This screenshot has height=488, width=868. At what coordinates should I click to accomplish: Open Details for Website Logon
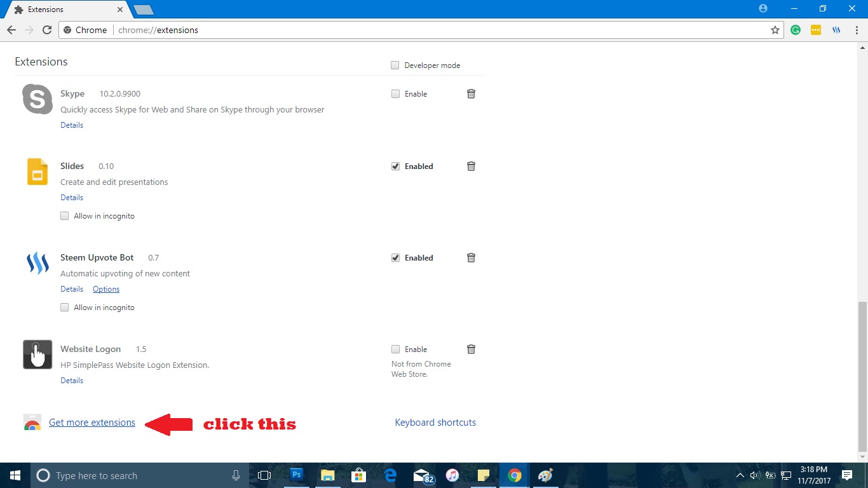72,381
